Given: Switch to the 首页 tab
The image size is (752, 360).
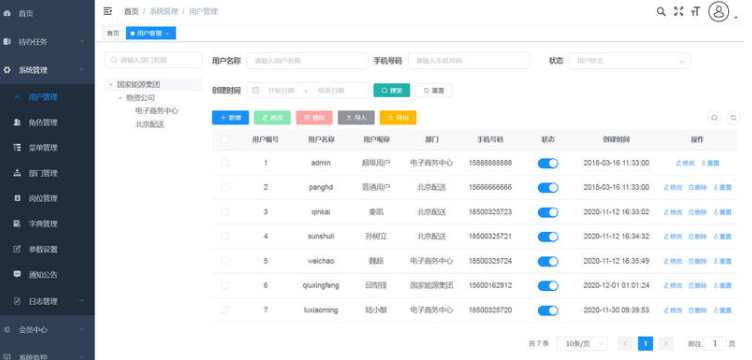Looking at the screenshot, I should [x=113, y=34].
